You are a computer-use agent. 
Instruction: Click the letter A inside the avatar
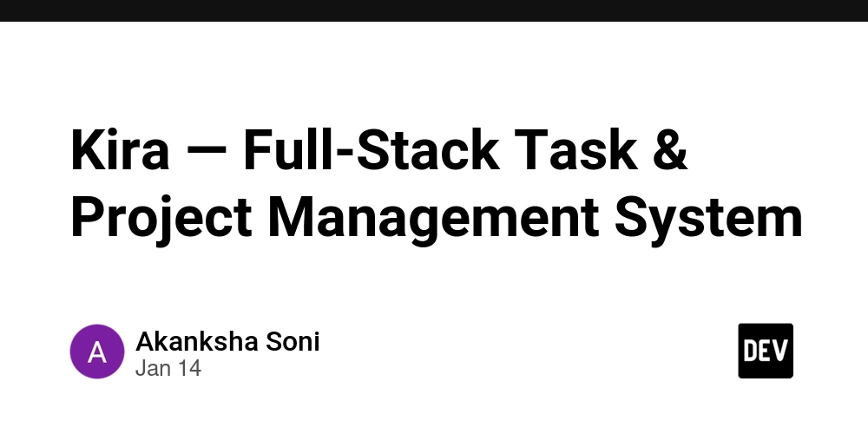pos(97,352)
